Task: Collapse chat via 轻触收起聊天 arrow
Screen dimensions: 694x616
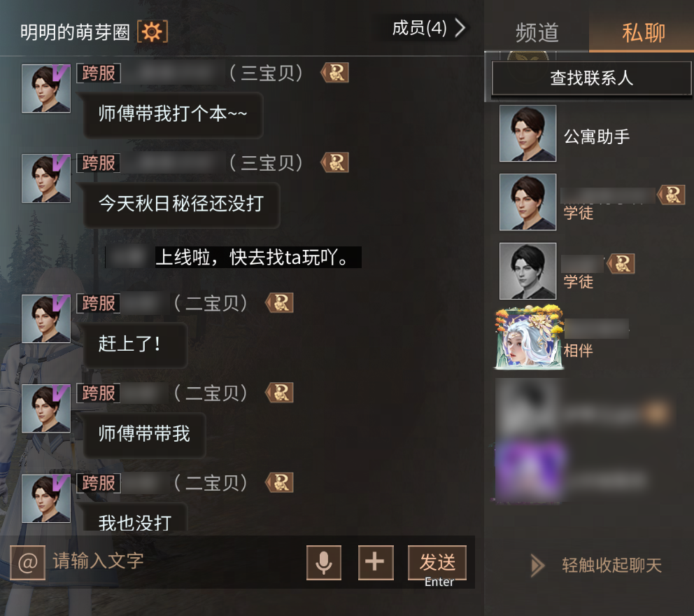Action: pyautogui.click(x=537, y=565)
